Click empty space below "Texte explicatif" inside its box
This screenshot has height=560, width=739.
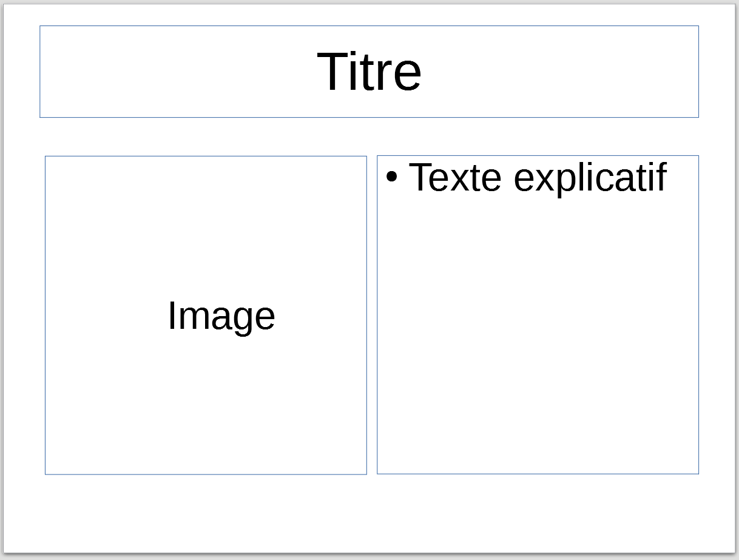click(538, 334)
